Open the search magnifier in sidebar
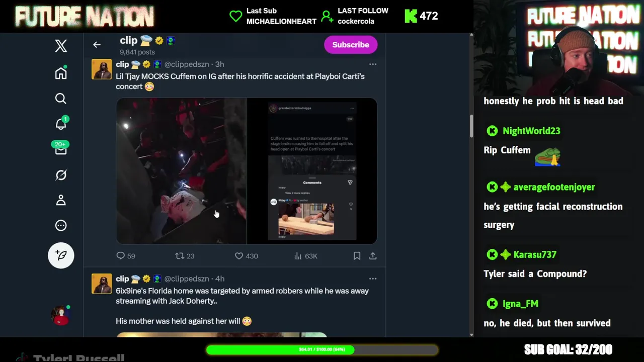Viewport: 644px width, 362px height. click(x=61, y=99)
